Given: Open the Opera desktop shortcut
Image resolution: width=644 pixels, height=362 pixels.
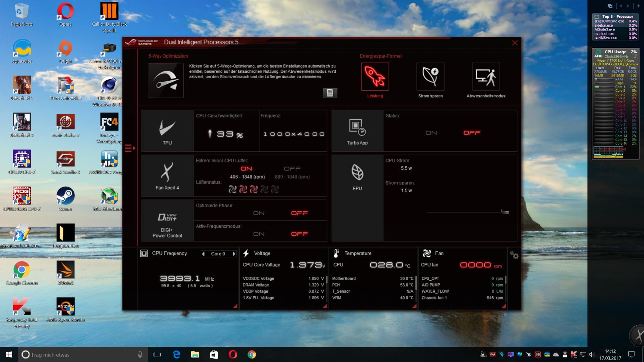Looking at the screenshot, I should click(65, 15).
